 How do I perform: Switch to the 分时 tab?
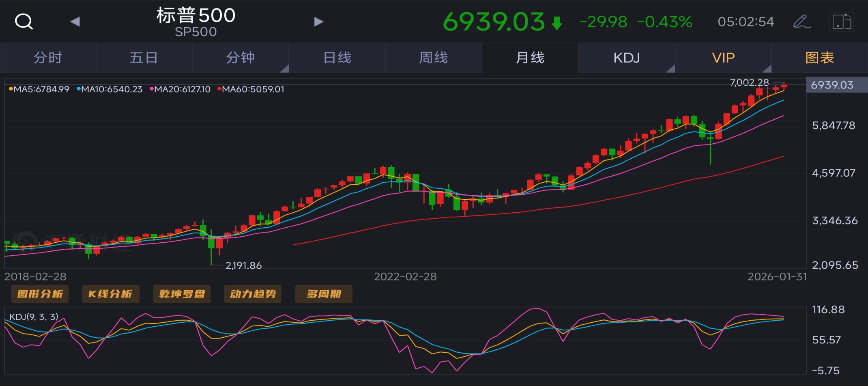click(48, 58)
